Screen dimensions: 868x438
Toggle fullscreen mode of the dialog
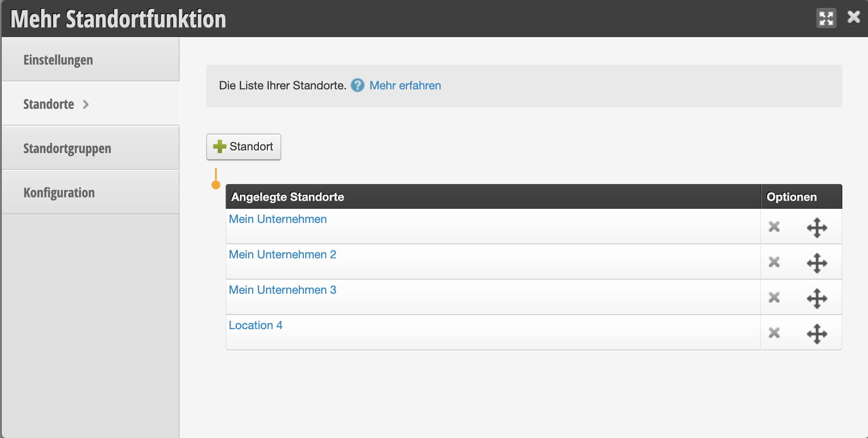[x=826, y=19]
